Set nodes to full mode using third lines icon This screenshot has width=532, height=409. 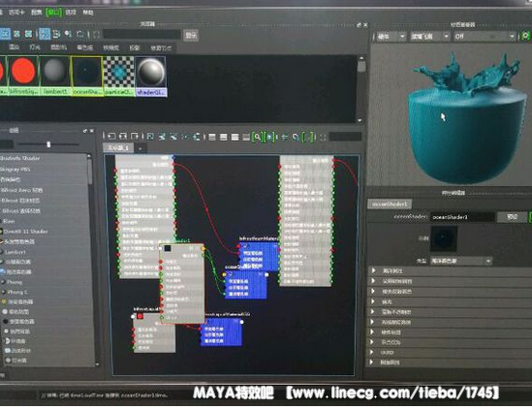tap(235, 137)
